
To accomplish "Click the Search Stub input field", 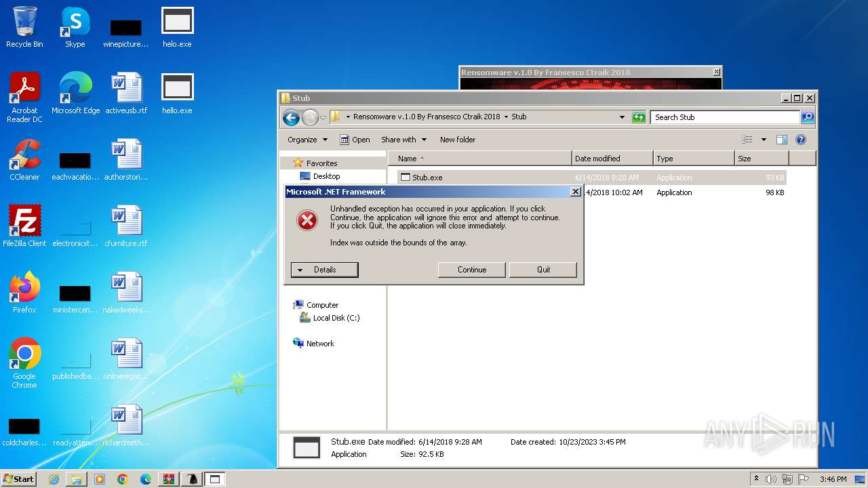I will (725, 117).
